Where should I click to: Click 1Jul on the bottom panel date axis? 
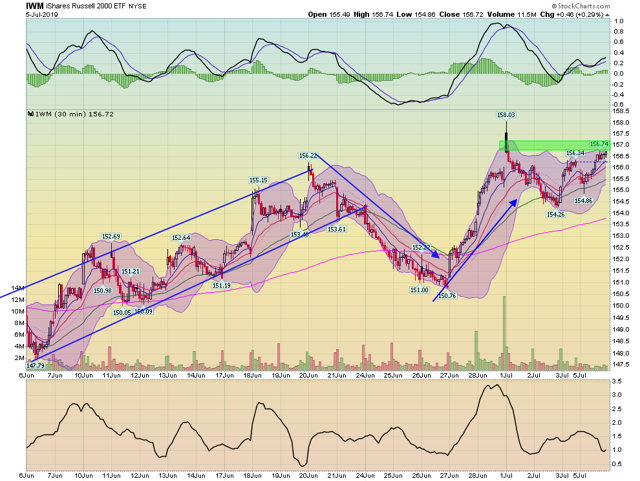click(506, 476)
